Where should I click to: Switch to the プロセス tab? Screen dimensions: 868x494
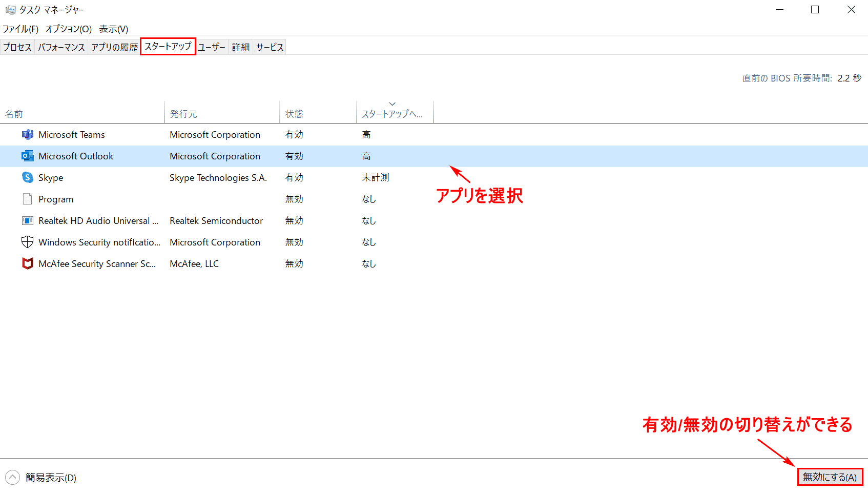pos(17,47)
